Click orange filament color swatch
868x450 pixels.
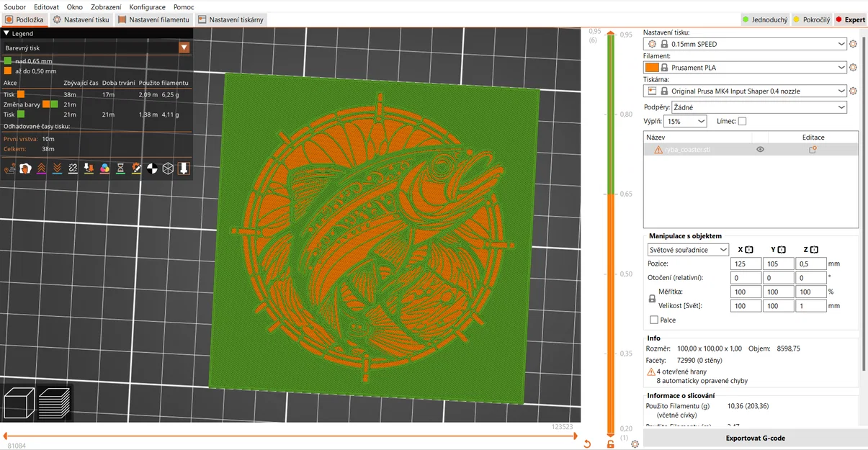click(651, 68)
